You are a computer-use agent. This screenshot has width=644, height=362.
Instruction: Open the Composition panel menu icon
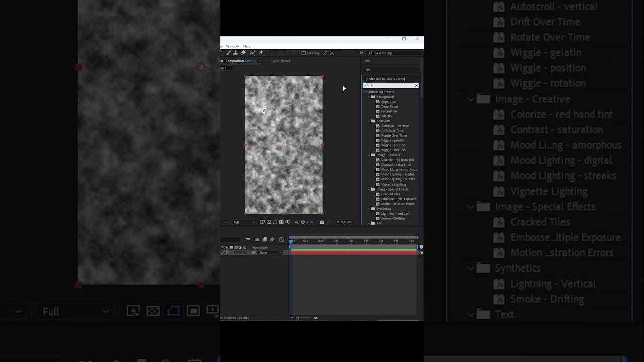coord(260,61)
